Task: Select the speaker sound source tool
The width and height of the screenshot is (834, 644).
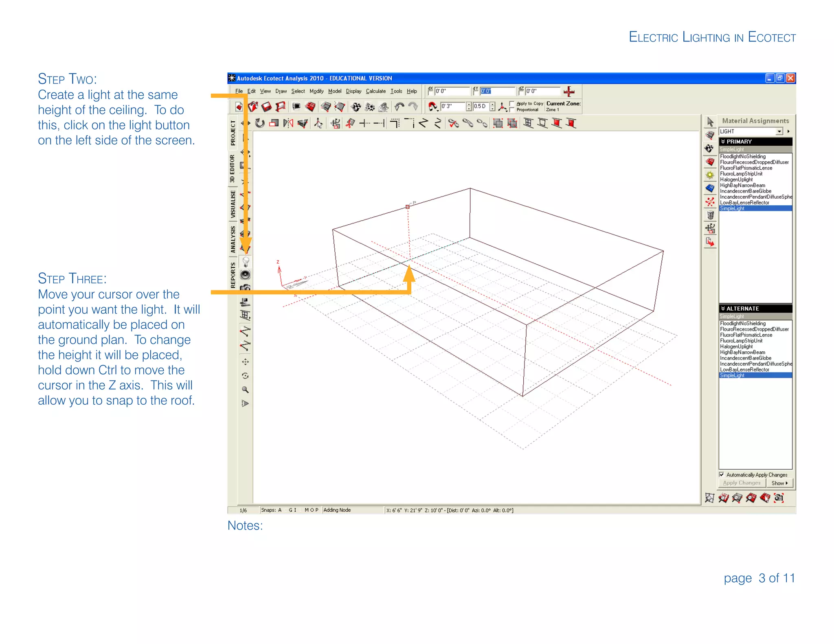Action: [245, 275]
